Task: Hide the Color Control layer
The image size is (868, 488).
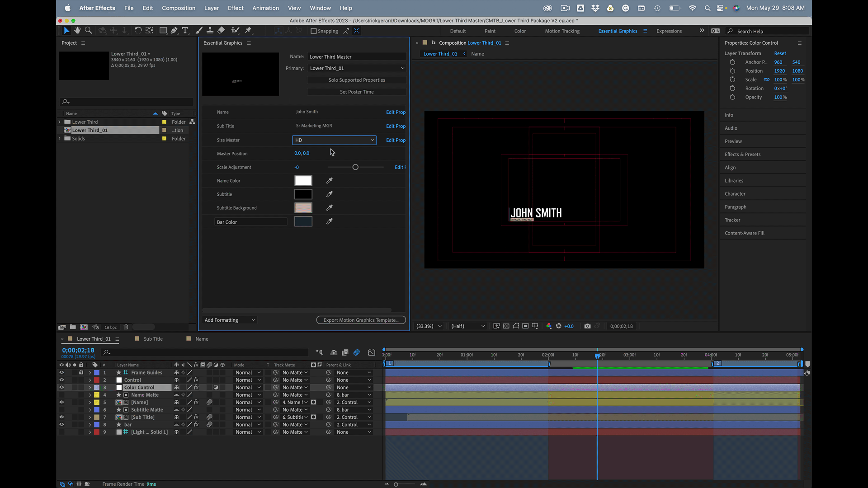Action: tap(61, 387)
